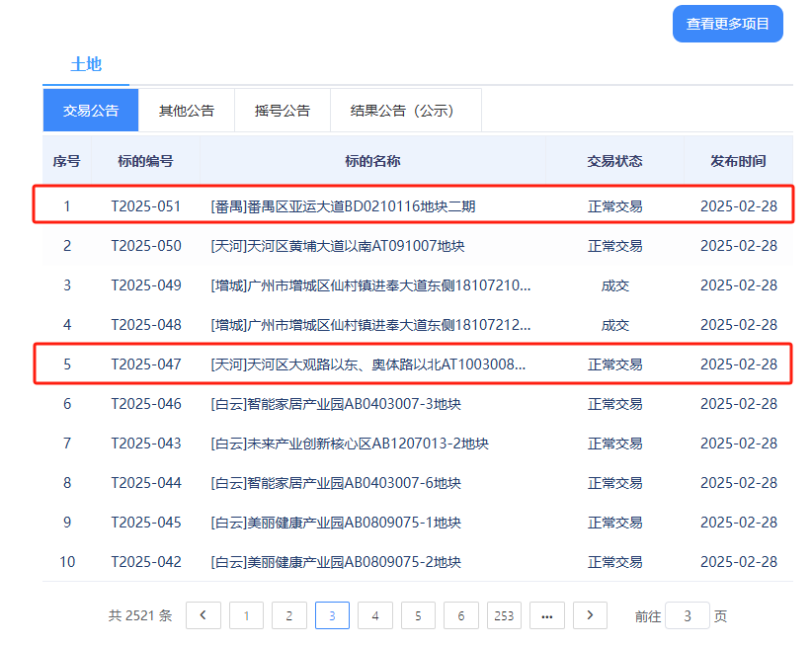Open the 摇号公告 tab
Screen dimensions: 812x647
pyautogui.click(x=282, y=110)
